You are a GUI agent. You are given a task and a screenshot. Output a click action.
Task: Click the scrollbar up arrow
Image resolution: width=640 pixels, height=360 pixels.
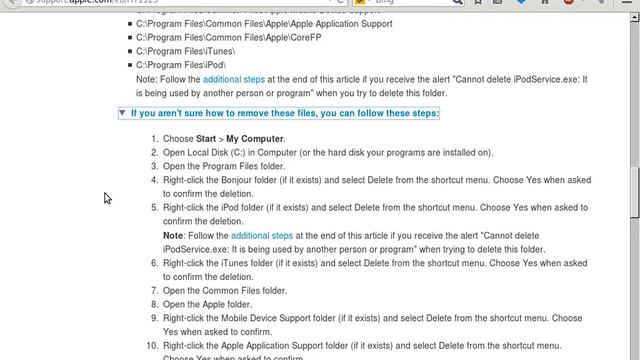click(x=634, y=17)
